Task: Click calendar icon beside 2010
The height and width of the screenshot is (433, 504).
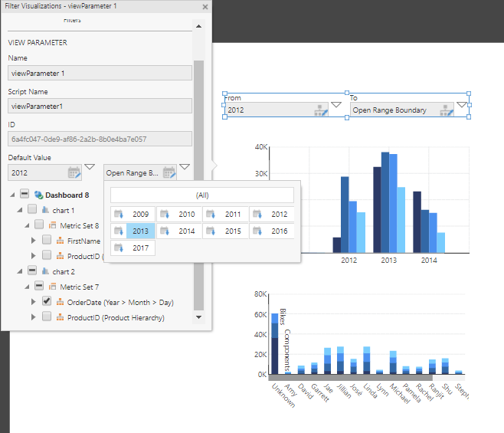Action: click(x=165, y=214)
